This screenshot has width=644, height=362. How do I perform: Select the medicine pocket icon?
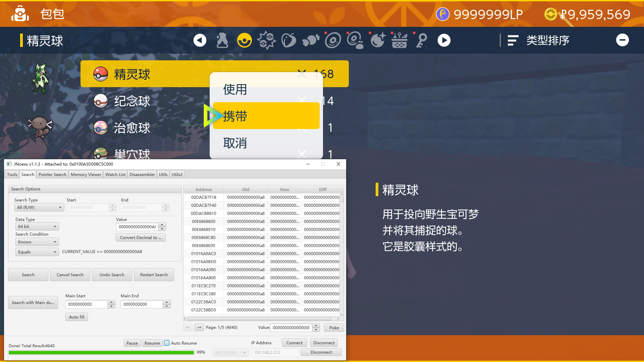(x=222, y=41)
